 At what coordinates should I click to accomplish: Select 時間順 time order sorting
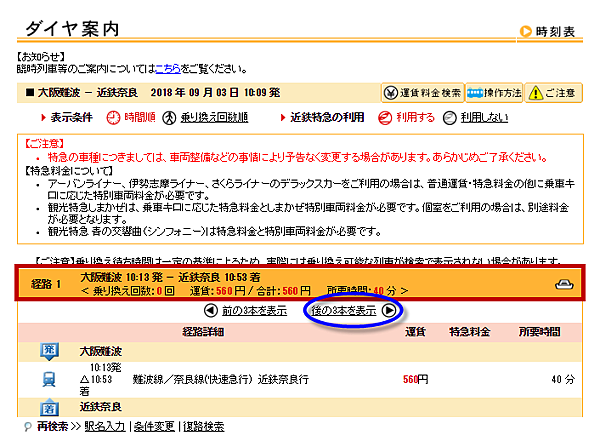140,117
